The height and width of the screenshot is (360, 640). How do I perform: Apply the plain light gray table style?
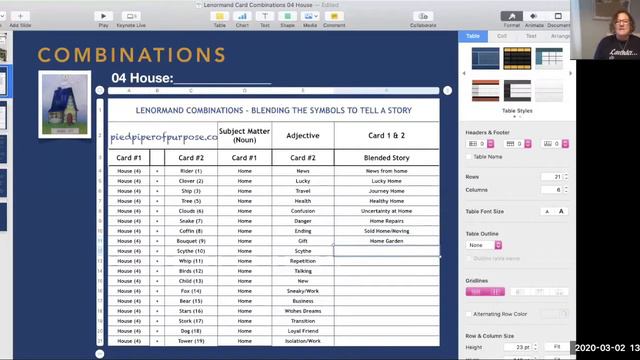pos(549,91)
